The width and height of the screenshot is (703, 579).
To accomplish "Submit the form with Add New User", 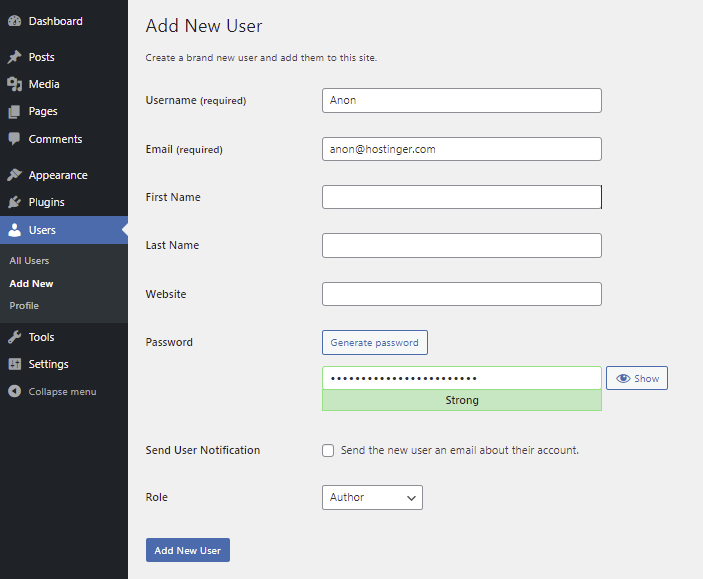I will click(x=188, y=550).
